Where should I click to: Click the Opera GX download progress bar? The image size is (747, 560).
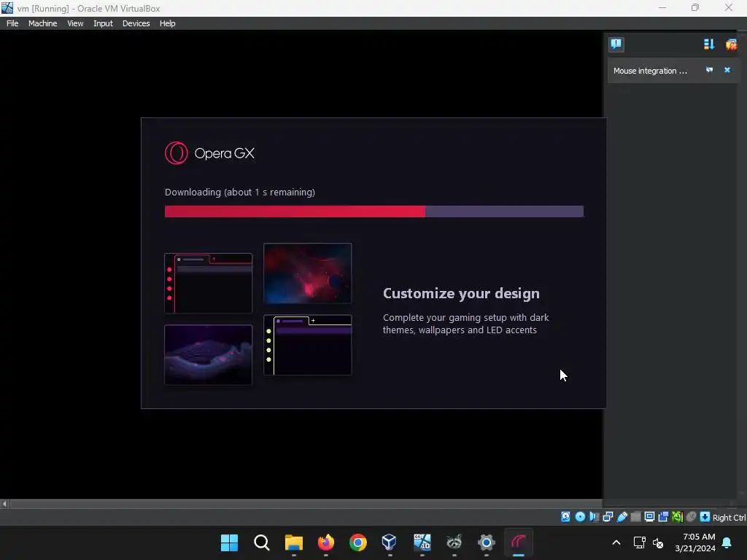click(374, 211)
